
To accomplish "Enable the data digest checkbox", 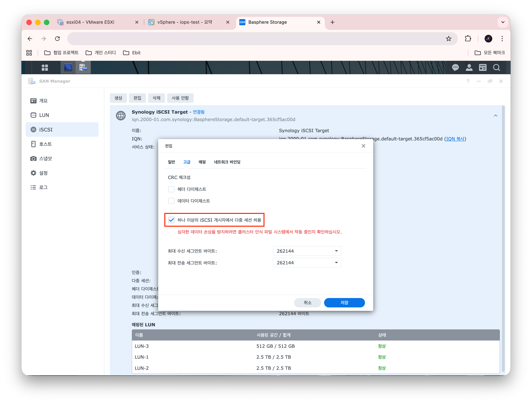I will tap(171, 201).
